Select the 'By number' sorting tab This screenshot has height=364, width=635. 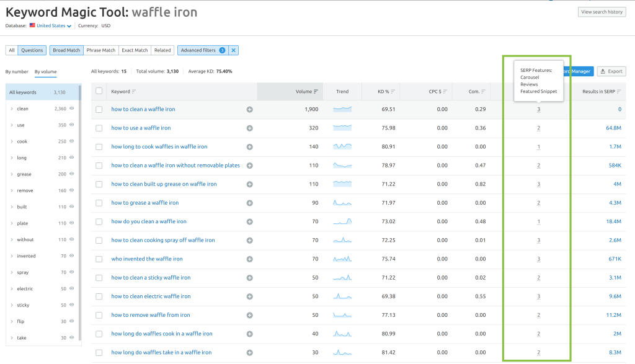(x=17, y=71)
